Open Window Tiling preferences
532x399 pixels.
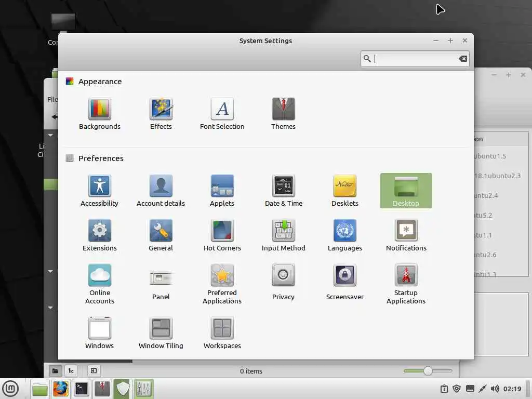coord(161,333)
